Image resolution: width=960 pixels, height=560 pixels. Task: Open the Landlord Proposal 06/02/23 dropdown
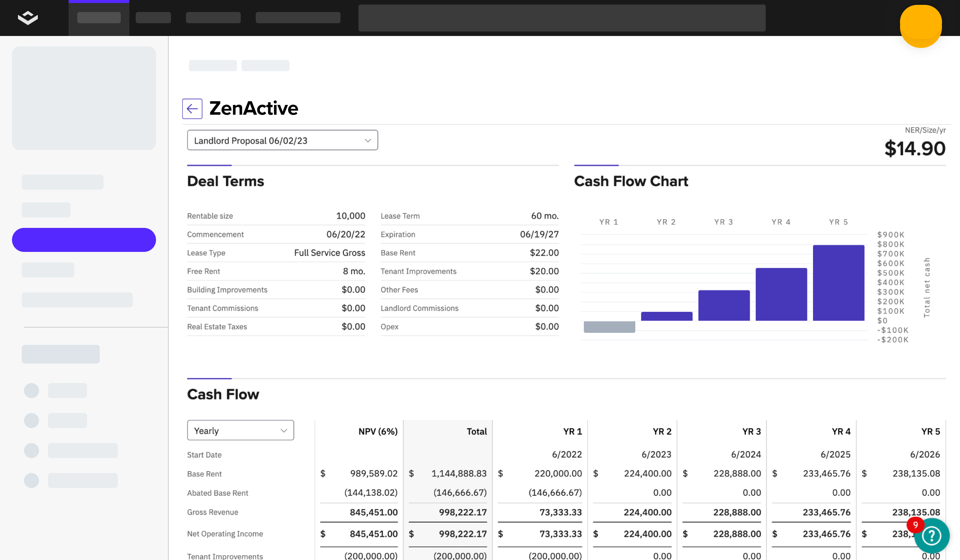(x=282, y=141)
